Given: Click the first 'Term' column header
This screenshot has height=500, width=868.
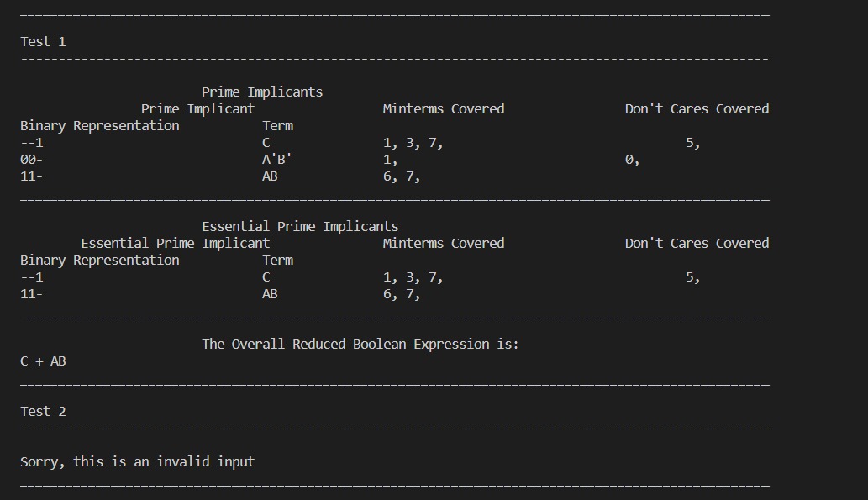Looking at the screenshot, I should (278, 126).
